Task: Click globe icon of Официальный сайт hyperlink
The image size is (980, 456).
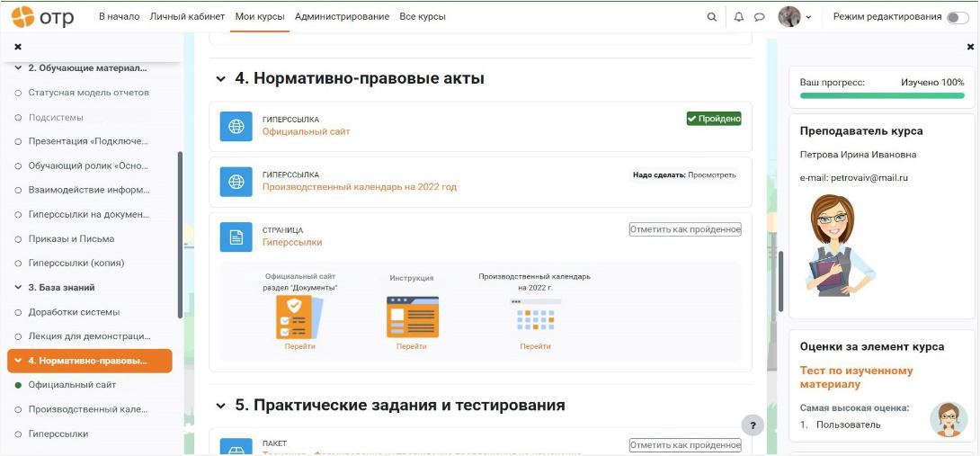Action: (x=236, y=126)
